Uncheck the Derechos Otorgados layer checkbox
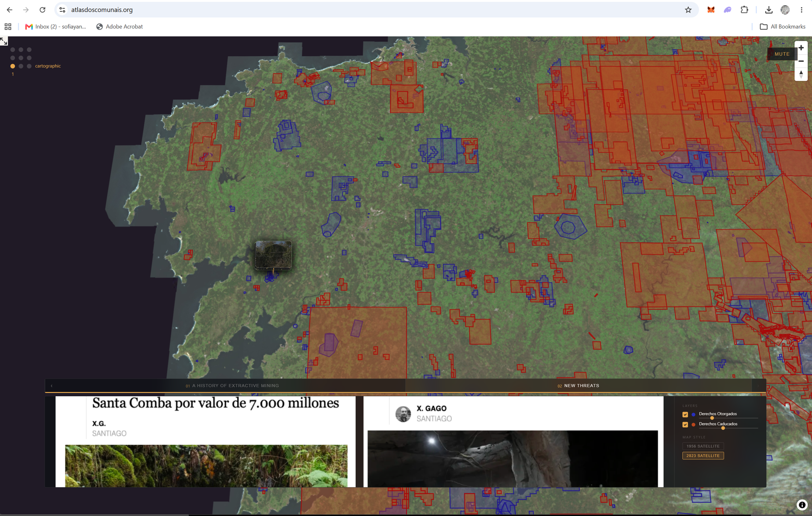 tap(685, 414)
